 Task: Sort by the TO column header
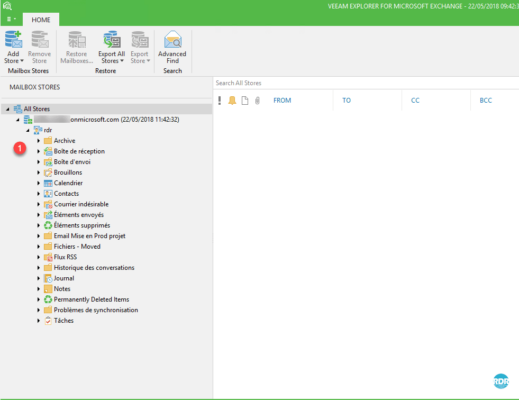pyautogui.click(x=346, y=100)
